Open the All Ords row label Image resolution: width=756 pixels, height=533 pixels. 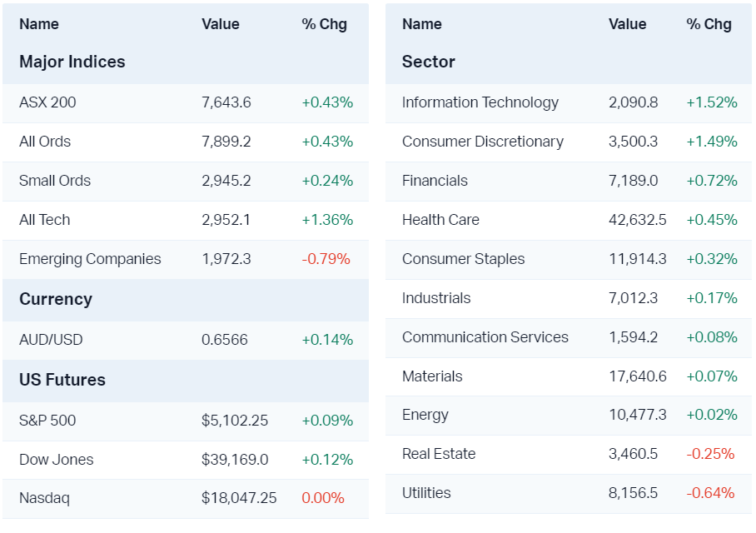click(45, 142)
